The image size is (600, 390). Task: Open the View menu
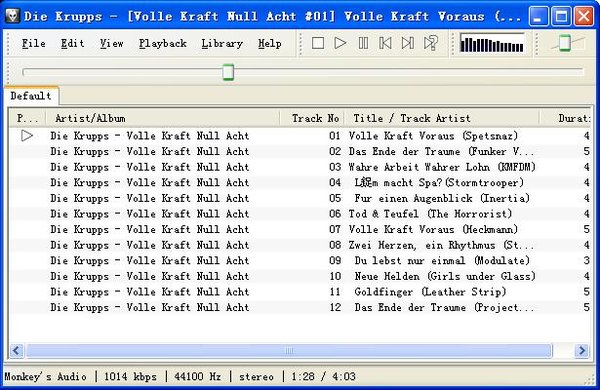pyautogui.click(x=111, y=44)
